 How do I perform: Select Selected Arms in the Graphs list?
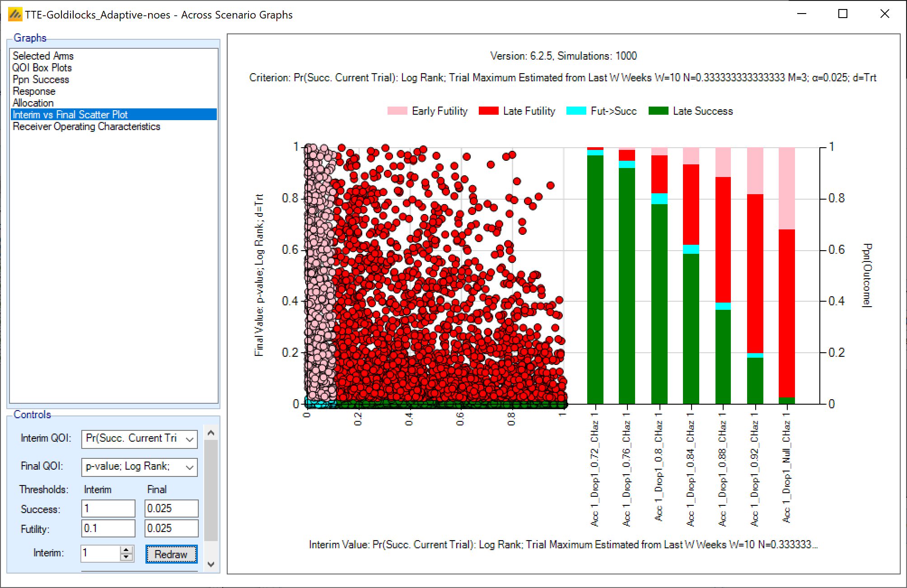43,56
